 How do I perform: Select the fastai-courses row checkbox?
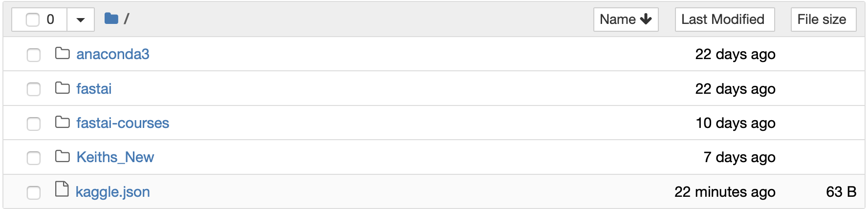tap(34, 124)
